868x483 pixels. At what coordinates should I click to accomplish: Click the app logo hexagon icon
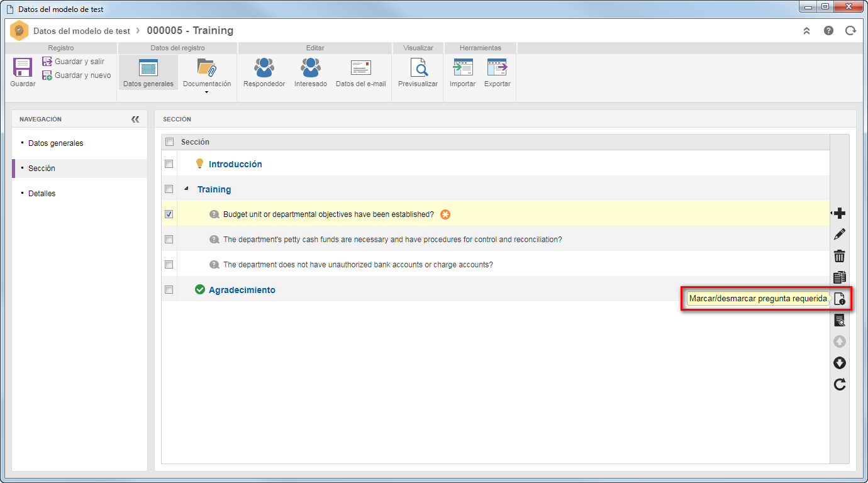click(x=19, y=30)
